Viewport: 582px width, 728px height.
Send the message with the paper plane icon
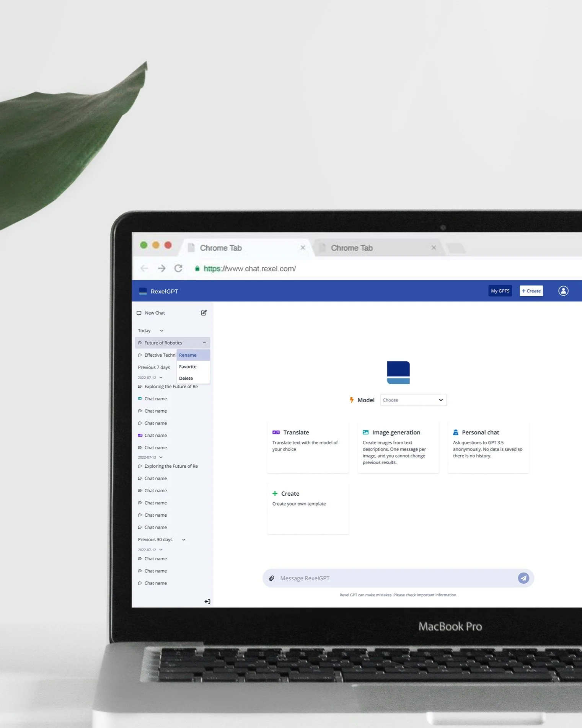pyautogui.click(x=523, y=578)
